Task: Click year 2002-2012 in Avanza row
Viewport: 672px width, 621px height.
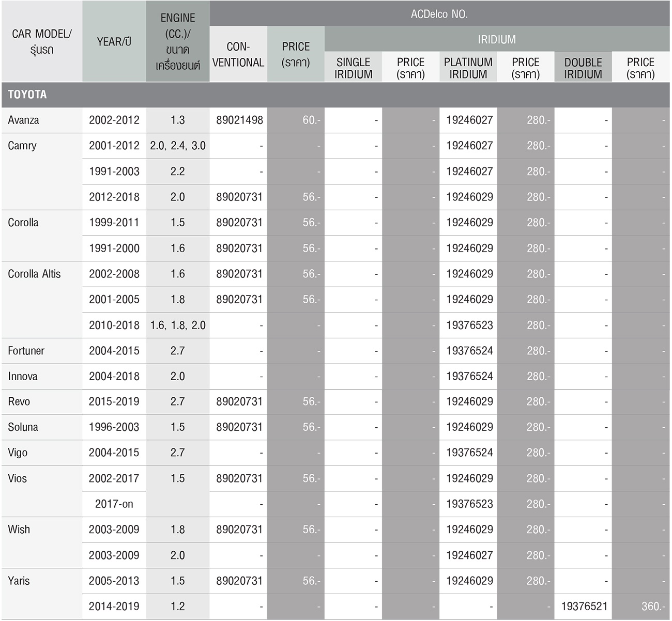Action: [x=114, y=120]
